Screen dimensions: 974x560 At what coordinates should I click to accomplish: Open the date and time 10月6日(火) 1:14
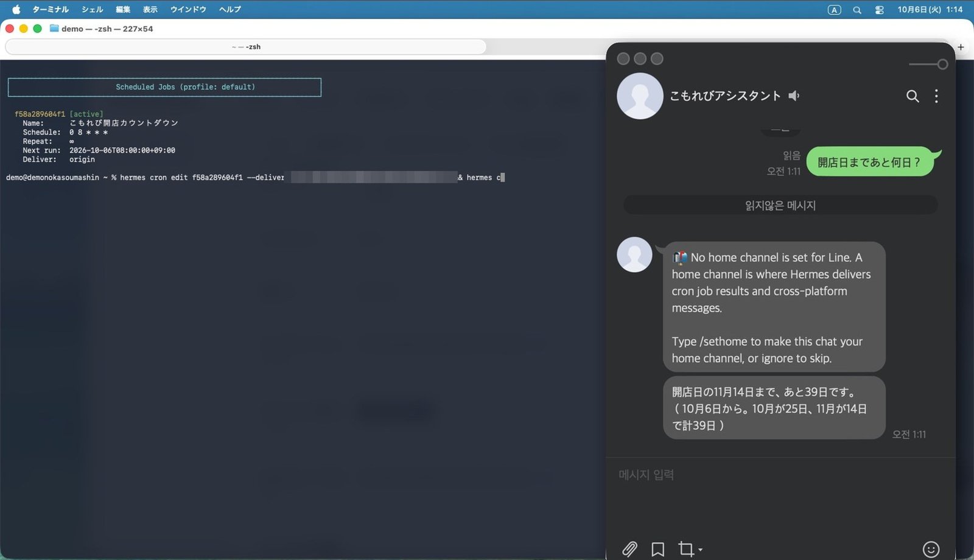pyautogui.click(x=930, y=9)
